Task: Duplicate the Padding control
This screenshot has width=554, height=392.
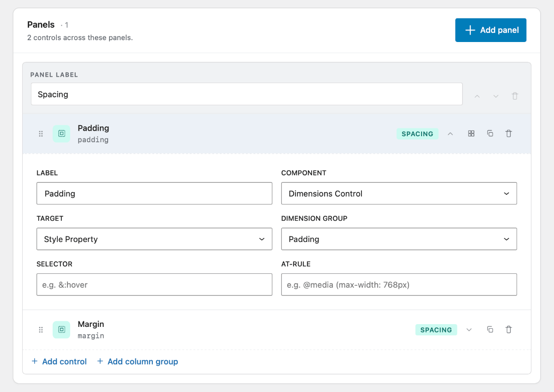Action: pos(490,134)
